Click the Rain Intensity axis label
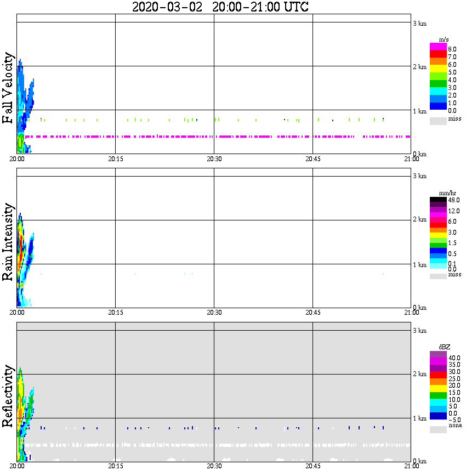This screenshot has width=466, height=476. [8, 242]
